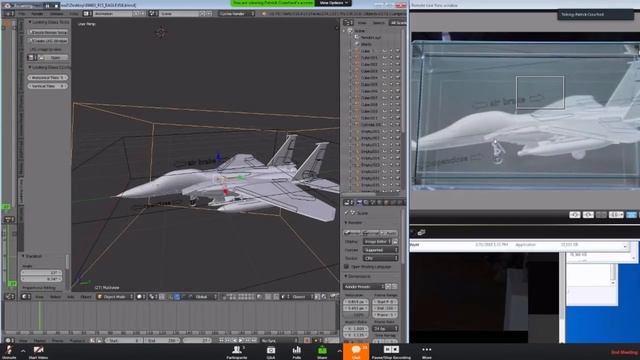Click the Render properties tab icon

click(x=359, y=202)
